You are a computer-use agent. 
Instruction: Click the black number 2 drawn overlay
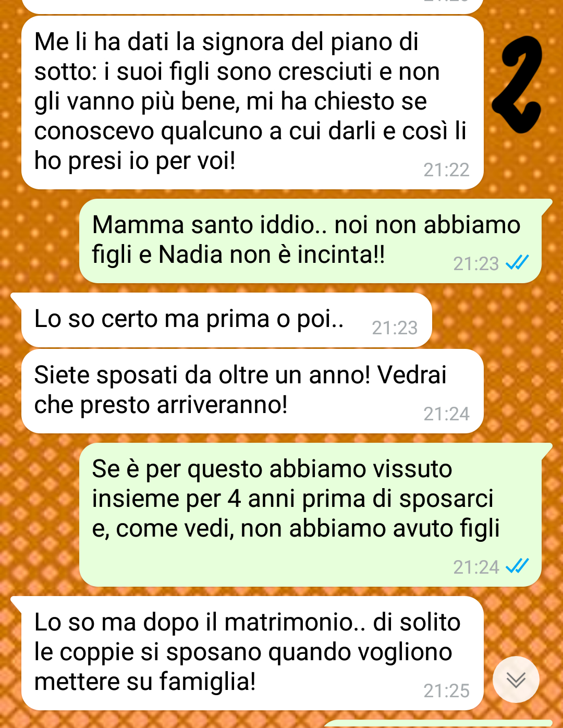(517, 84)
